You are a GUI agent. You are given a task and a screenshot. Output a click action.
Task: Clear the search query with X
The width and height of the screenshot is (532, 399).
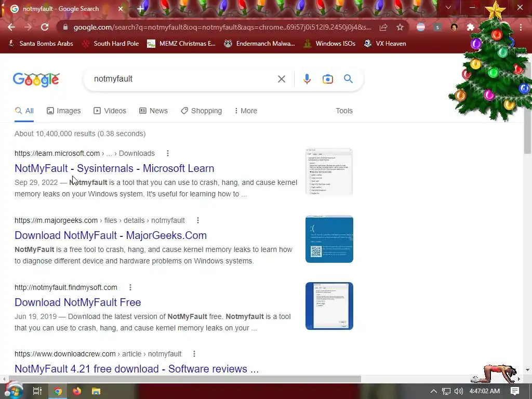[281, 79]
